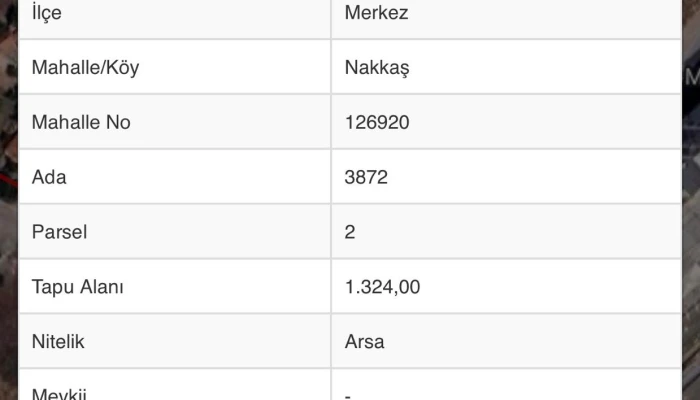Select the Merkez district value
Viewport: 700px width, 400px height.
[375, 14]
